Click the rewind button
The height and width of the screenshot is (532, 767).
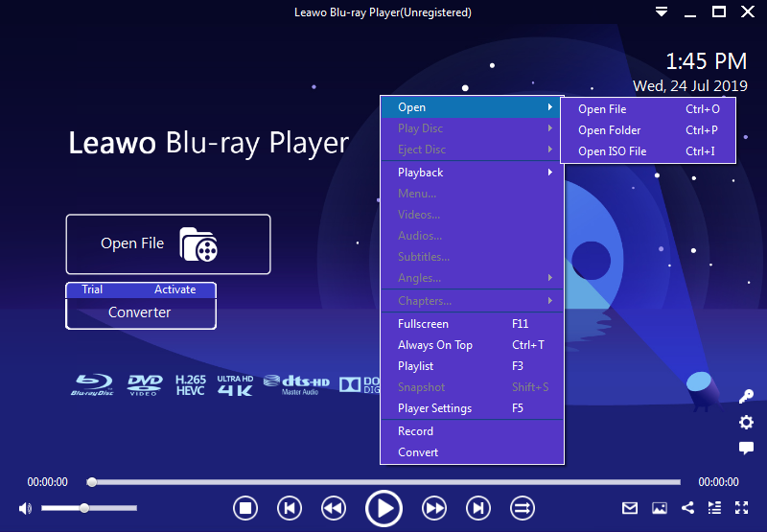pyautogui.click(x=334, y=509)
